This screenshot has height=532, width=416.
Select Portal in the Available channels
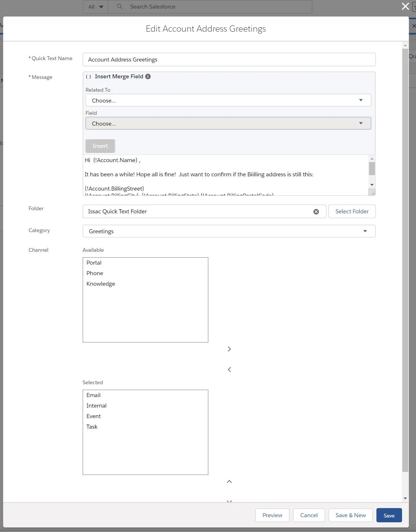tap(145, 263)
